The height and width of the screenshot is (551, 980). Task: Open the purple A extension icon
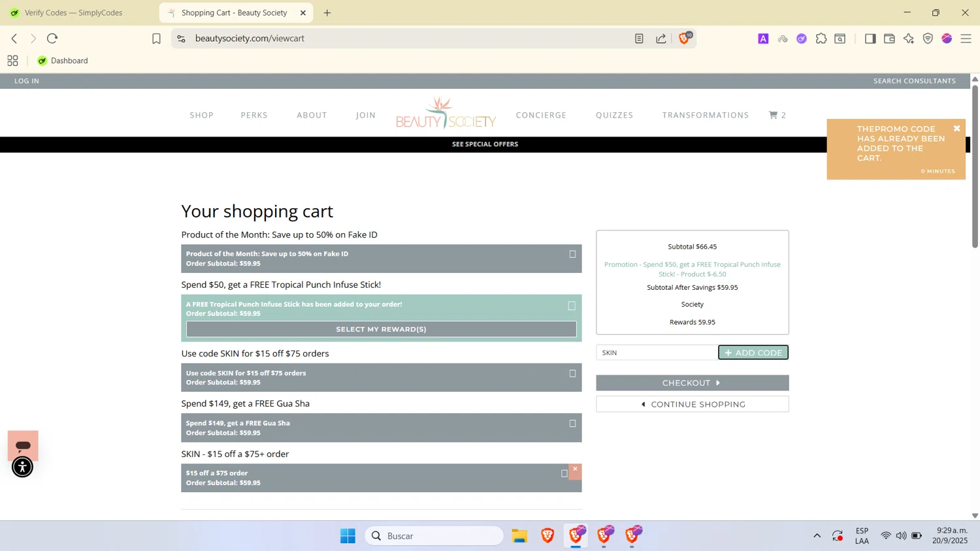(x=763, y=39)
